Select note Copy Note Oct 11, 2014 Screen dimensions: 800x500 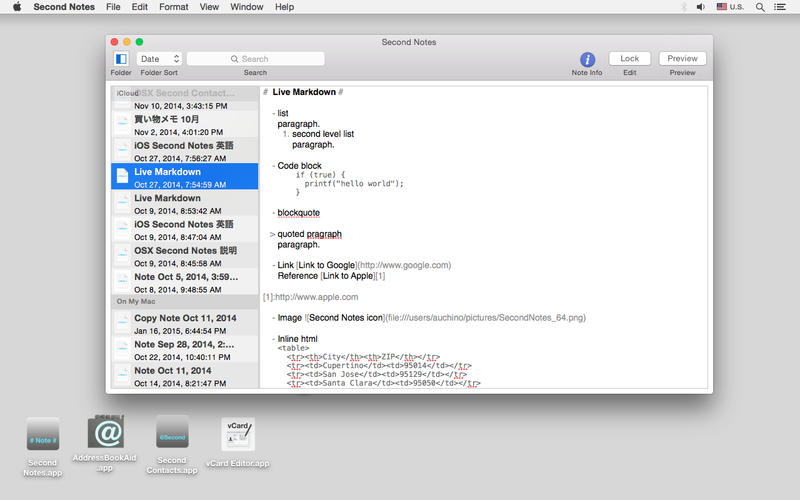pos(185,323)
